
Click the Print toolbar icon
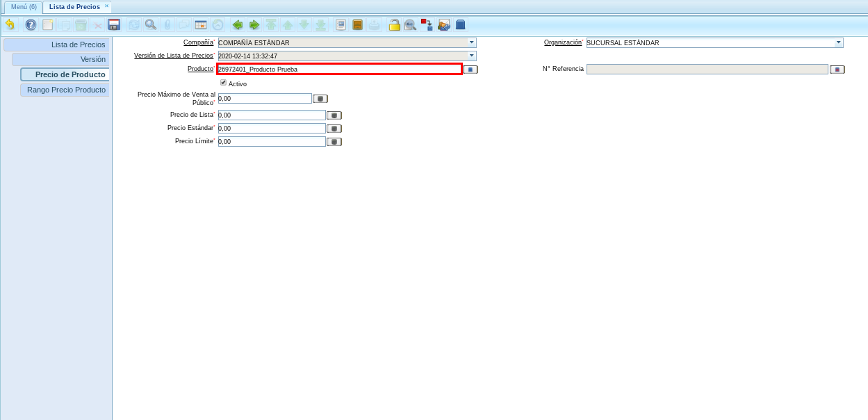375,24
